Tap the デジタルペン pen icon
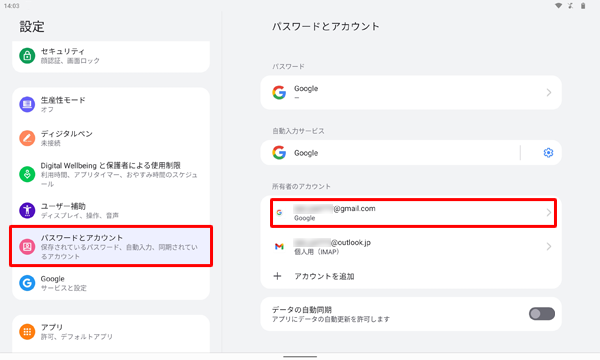The image size is (600, 360). [x=27, y=138]
